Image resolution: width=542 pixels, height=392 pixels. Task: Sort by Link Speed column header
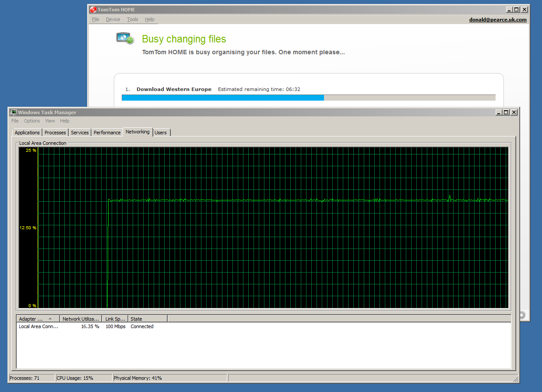tap(115, 319)
